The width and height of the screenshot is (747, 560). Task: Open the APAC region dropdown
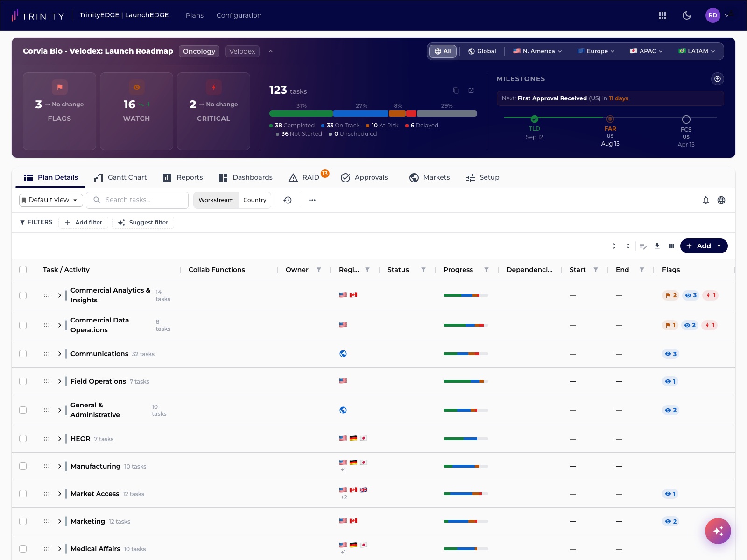tap(646, 51)
